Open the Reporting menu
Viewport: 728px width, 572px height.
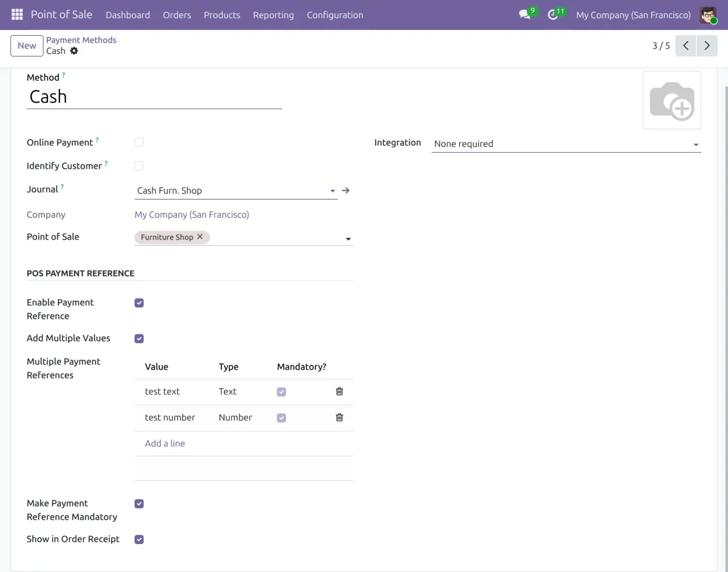point(274,15)
